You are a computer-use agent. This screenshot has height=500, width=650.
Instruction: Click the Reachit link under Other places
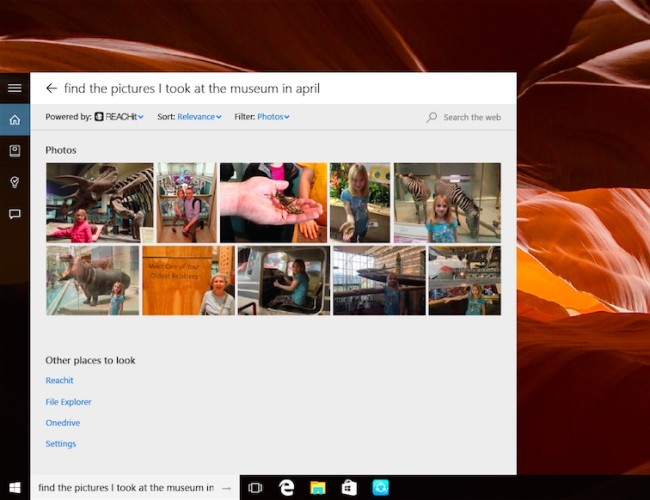pos(59,381)
